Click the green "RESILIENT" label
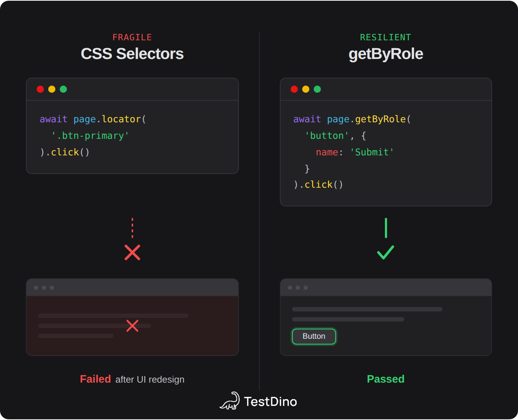The image size is (518, 420). [x=386, y=37]
